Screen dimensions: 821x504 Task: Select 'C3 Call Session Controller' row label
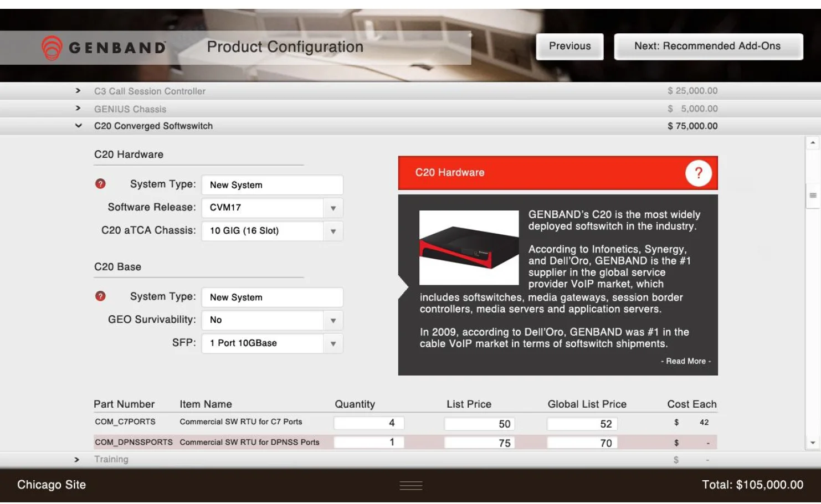pyautogui.click(x=150, y=91)
